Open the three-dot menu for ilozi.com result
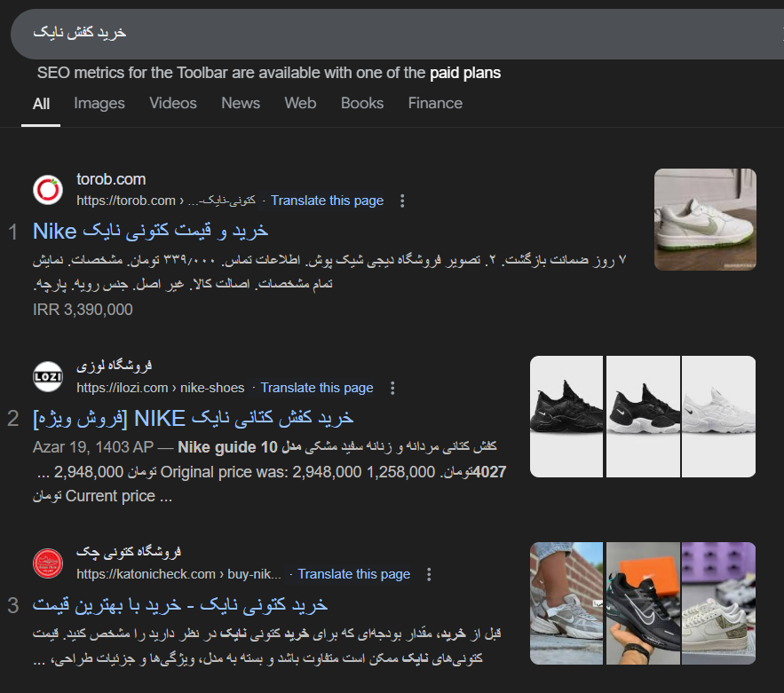This screenshot has width=784, height=693. pos(392,389)
